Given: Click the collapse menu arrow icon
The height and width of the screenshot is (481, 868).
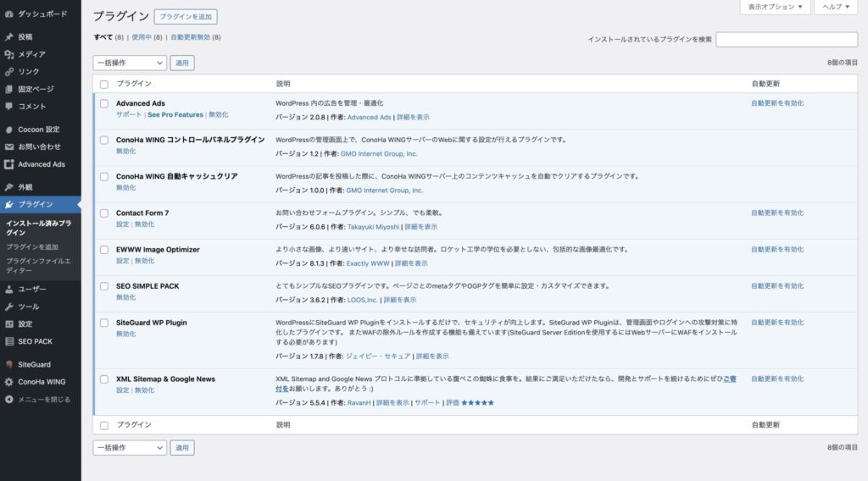Looking at the screenshot, I should click(8, 399).
